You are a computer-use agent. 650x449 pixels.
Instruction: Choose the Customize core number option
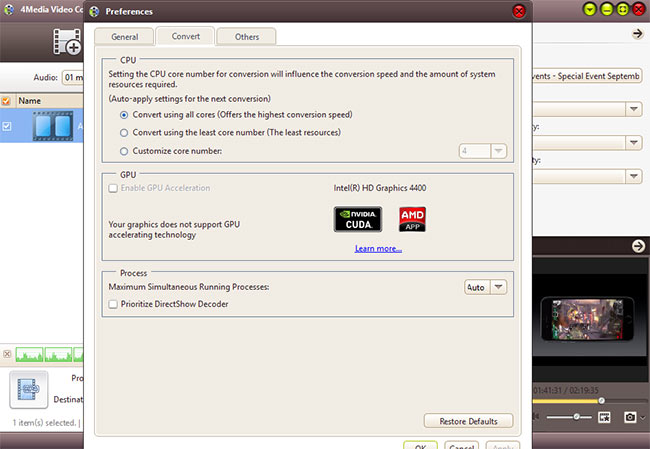(124, 151)
